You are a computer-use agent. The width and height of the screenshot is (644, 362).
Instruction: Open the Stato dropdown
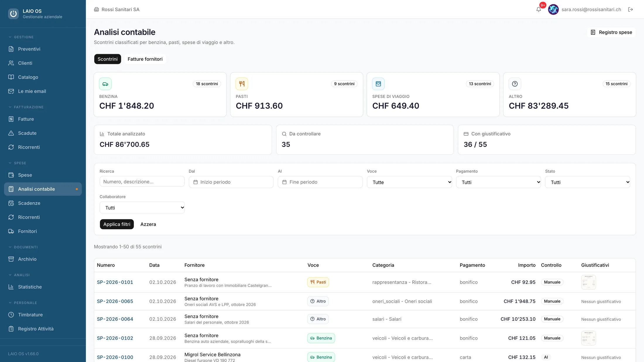pos(588,182)
